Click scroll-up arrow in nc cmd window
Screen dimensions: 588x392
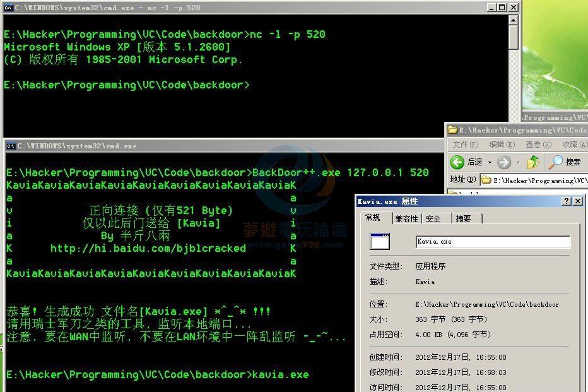click(x=514, y=20)
